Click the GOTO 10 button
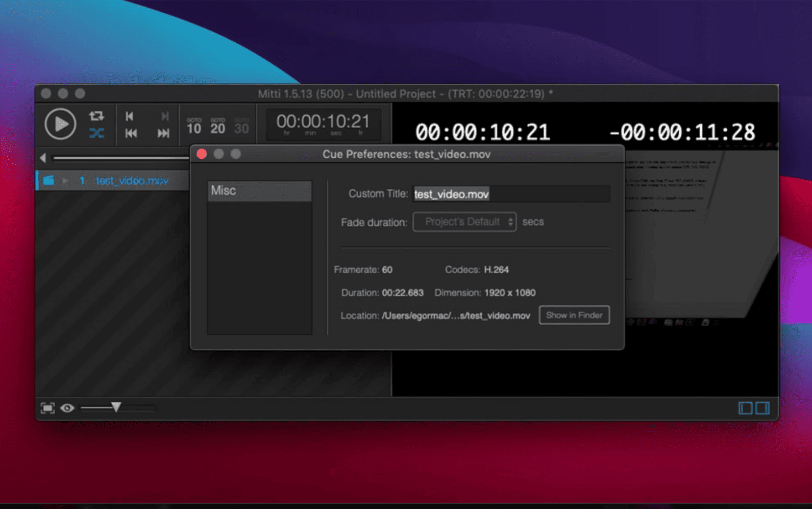 pos(194,126)
